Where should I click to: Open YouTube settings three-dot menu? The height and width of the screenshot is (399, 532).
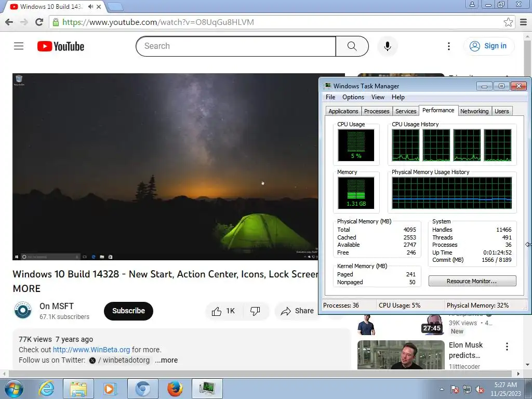448,46
